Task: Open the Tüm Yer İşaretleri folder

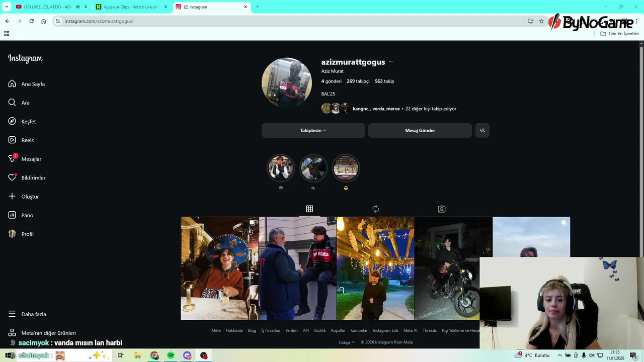Action: click(x=619, y=34)
